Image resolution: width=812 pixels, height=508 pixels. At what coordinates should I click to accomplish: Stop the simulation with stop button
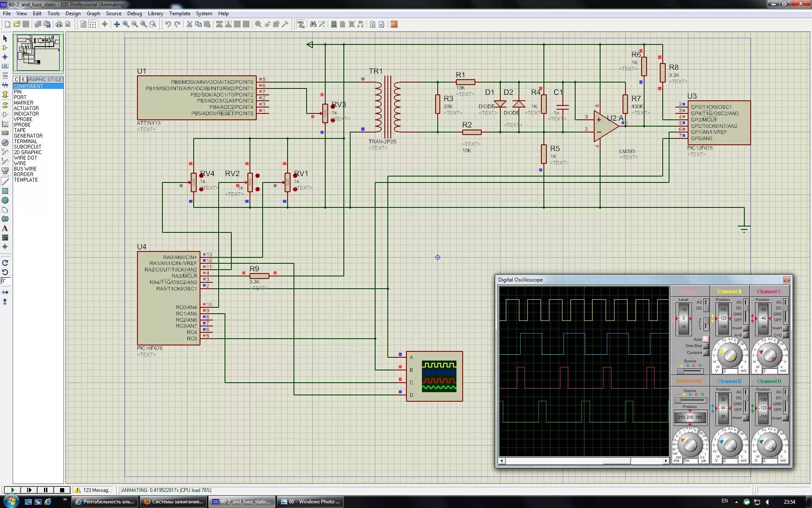62,490
